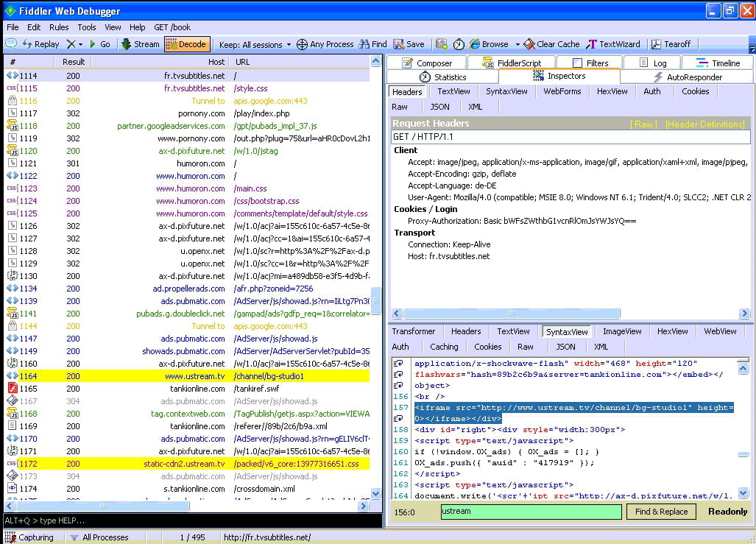Sort sessions by Result column
756x544 pixels.
tap(74, 62)
